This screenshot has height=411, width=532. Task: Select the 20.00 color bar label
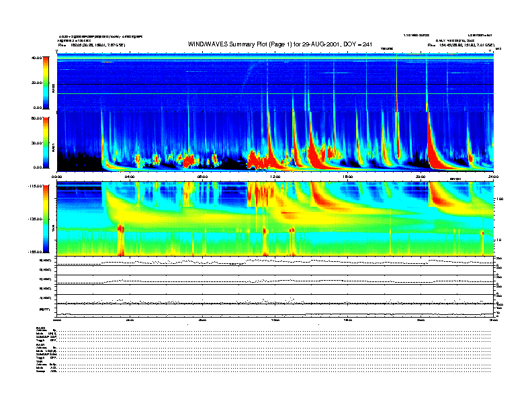[36, 83]
